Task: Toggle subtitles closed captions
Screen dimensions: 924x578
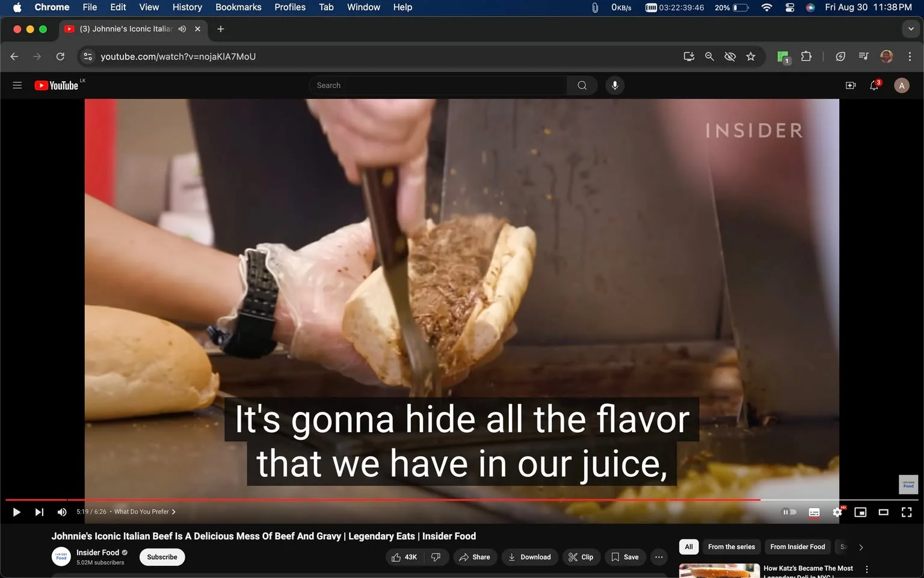Action: [814, 512]
